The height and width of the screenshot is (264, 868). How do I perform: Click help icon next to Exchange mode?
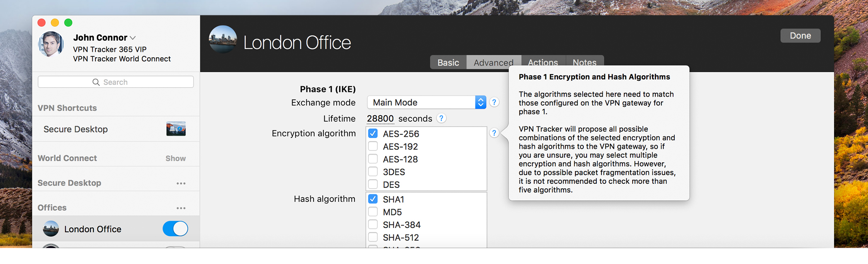coord(494,103)
